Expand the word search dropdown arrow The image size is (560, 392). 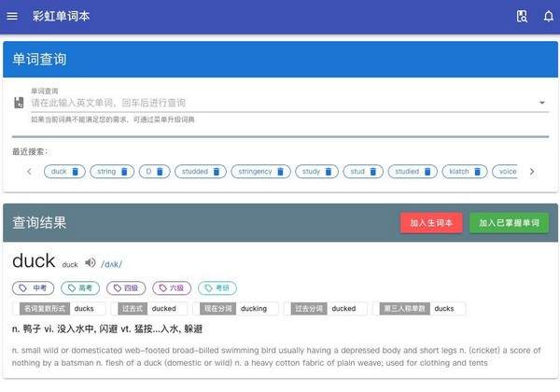pyautogui.click(x=541, y=103)
